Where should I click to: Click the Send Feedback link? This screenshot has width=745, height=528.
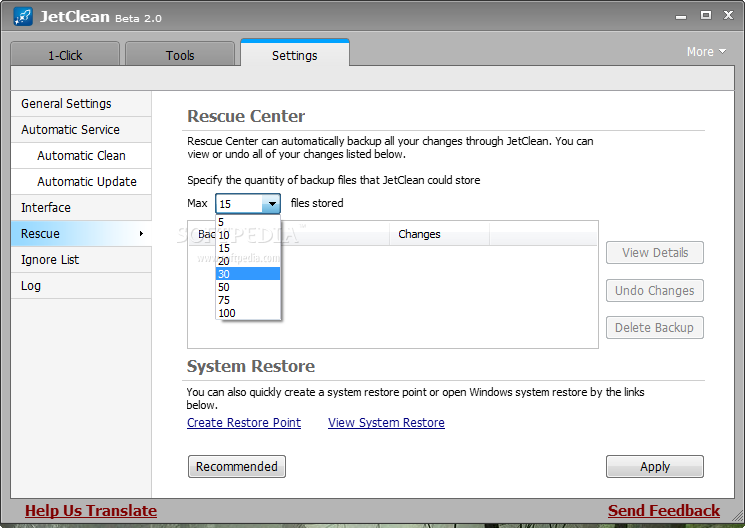point(664,510)
